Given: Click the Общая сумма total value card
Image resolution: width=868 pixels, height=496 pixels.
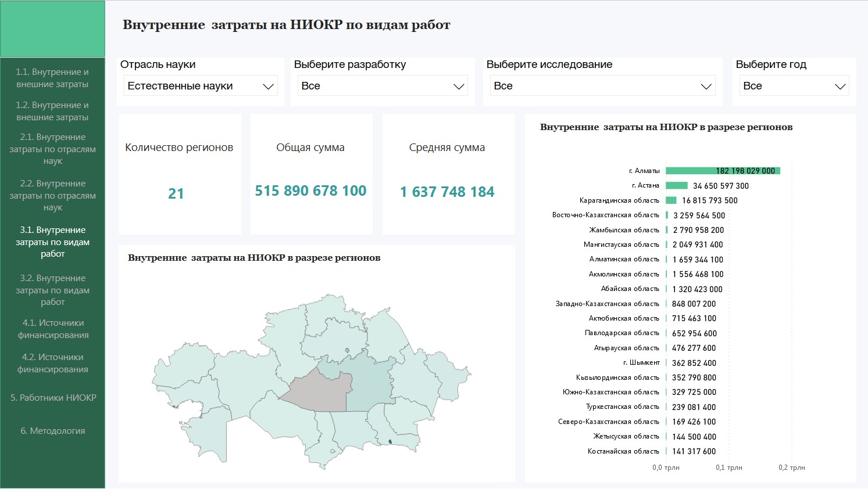Looking at the screenshot, I should tap(310, 174).
